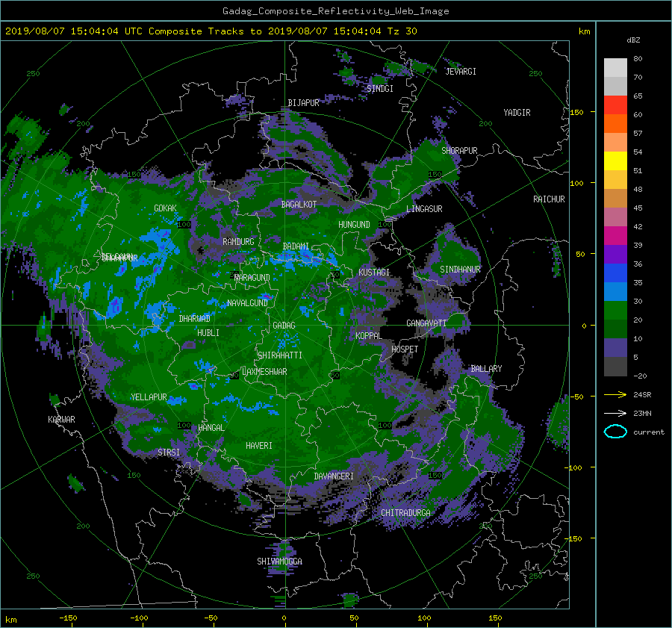Click the light blue 35 dBZ legend swatch
Viewport: 672px width, 628px height.
pos(615,291)
